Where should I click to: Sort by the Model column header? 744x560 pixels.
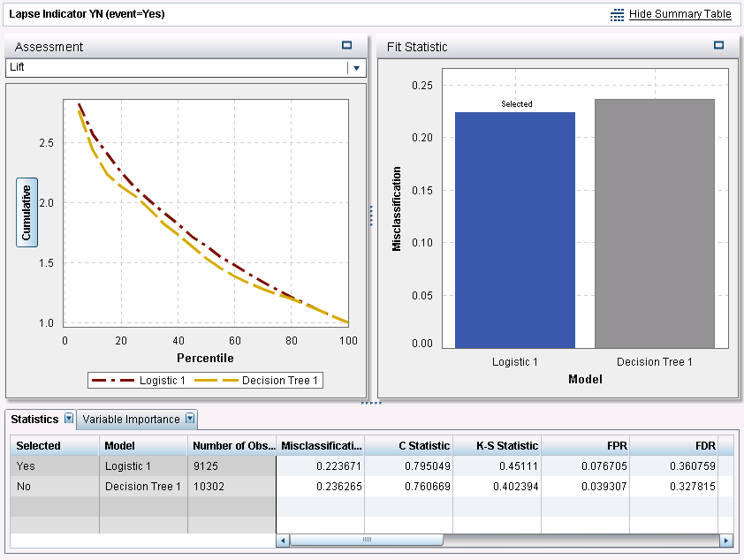pos(143,446)
